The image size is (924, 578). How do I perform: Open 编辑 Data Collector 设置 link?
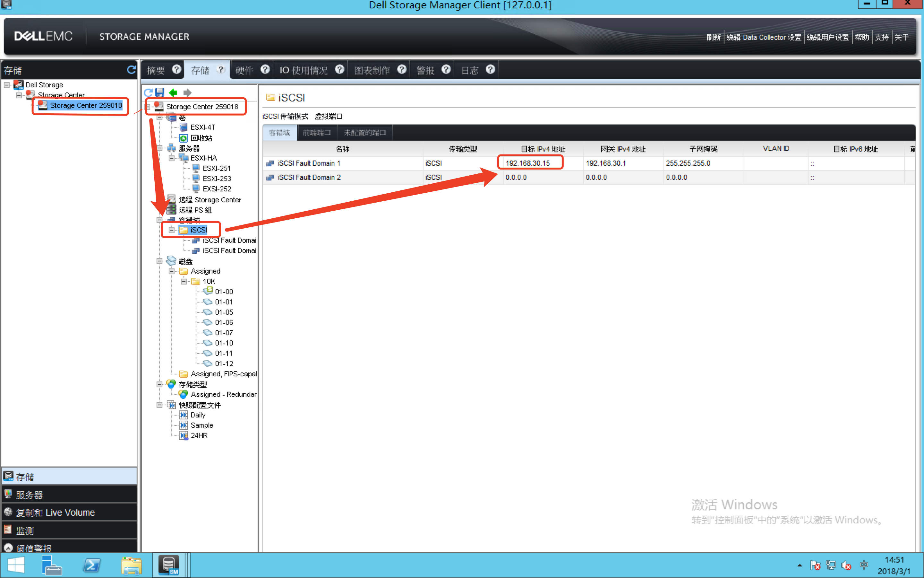tap(764, 37)
